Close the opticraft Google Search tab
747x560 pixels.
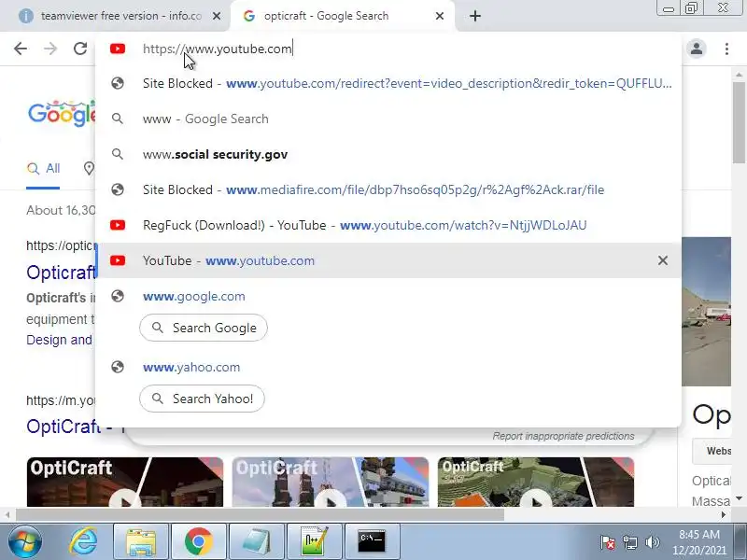[440, 16]
